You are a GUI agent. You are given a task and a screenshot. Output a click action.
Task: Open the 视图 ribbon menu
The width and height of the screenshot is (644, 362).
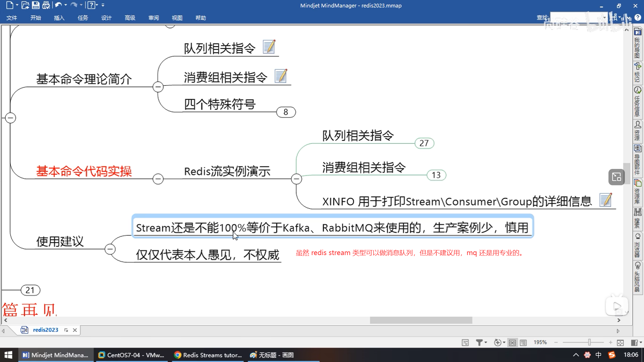177,18
